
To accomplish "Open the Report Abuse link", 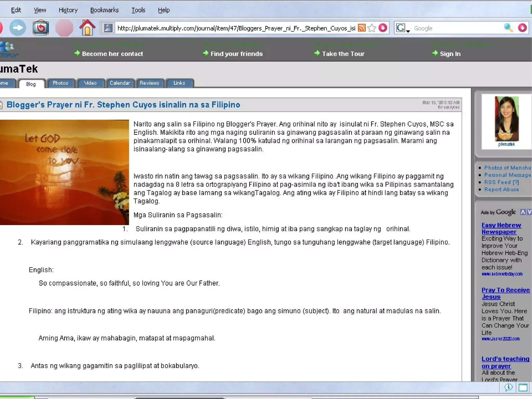I will (501, 189).
